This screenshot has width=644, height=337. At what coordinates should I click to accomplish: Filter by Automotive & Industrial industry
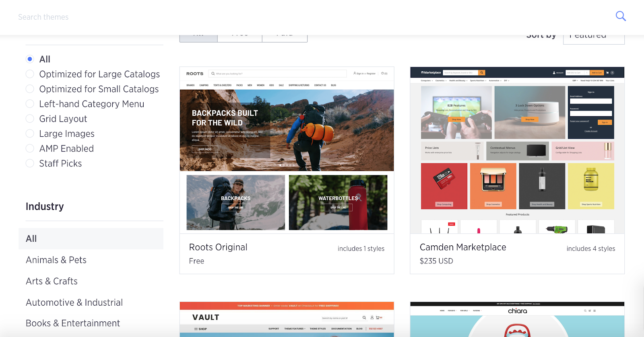74,302
